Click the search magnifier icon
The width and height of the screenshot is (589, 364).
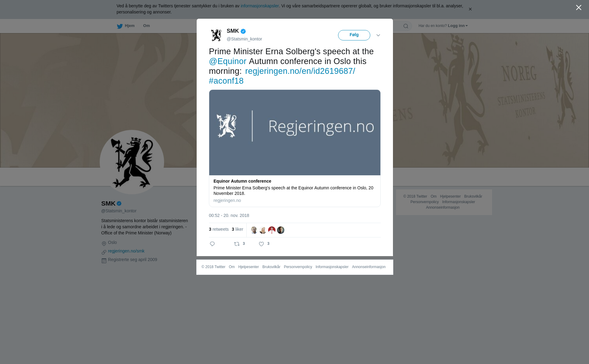406,26
